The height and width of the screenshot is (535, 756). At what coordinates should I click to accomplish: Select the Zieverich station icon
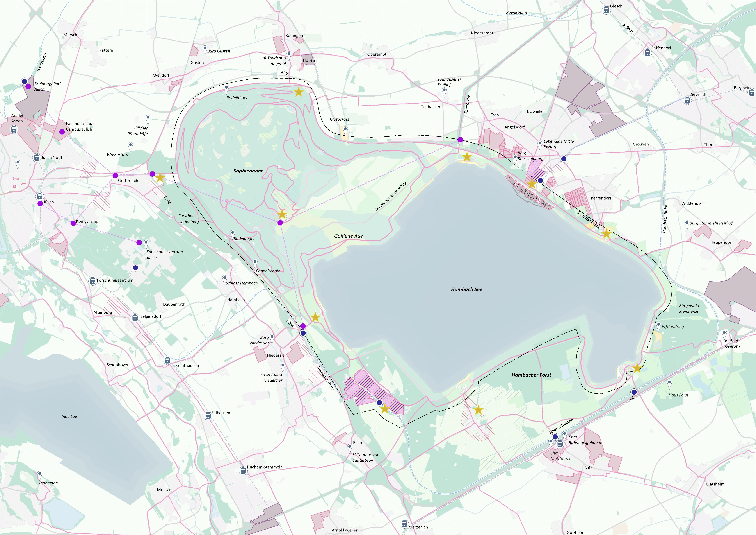pos(687,100)
